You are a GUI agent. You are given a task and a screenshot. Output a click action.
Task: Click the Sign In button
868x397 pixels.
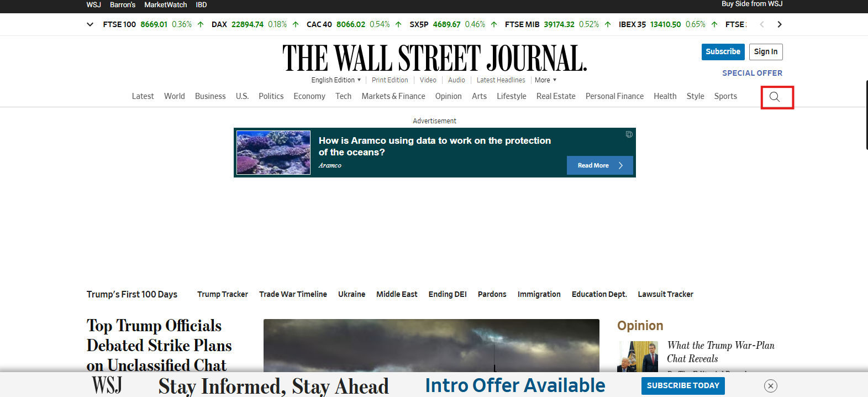[766, 51]
